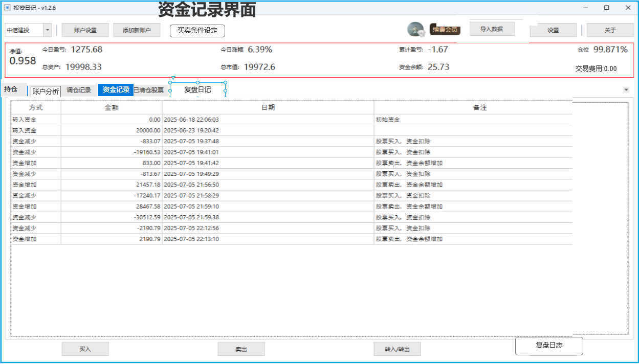Viewport: 639px width, 364px height.
Task: Open the 转入/转出 transfer dialog
Action: coord(396,349)
